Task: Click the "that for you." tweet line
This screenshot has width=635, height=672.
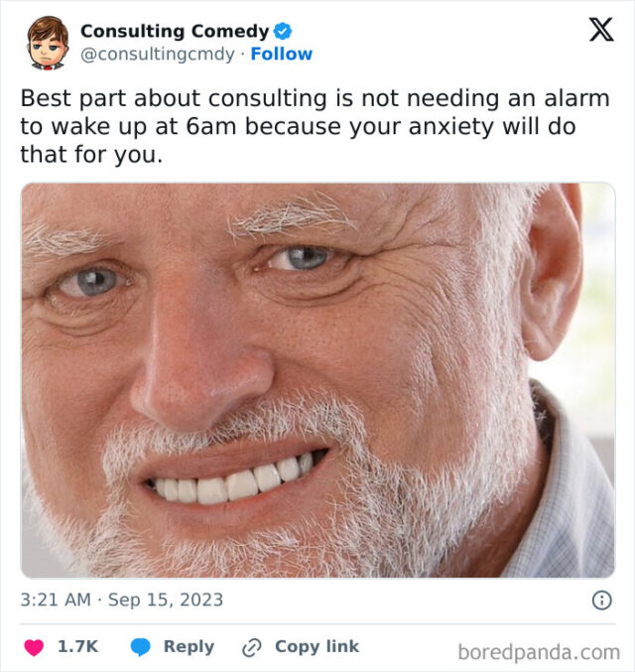Action: pos(90,155)
